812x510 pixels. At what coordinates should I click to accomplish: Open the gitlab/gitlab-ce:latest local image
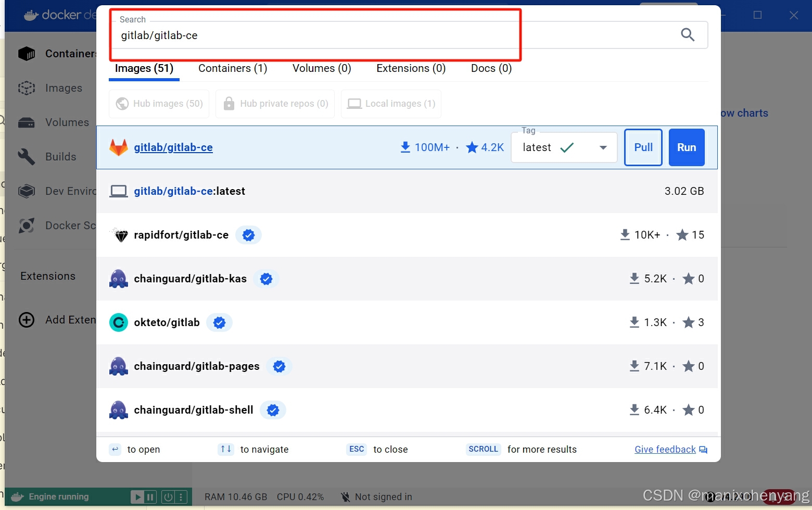[x=189, y=191]
